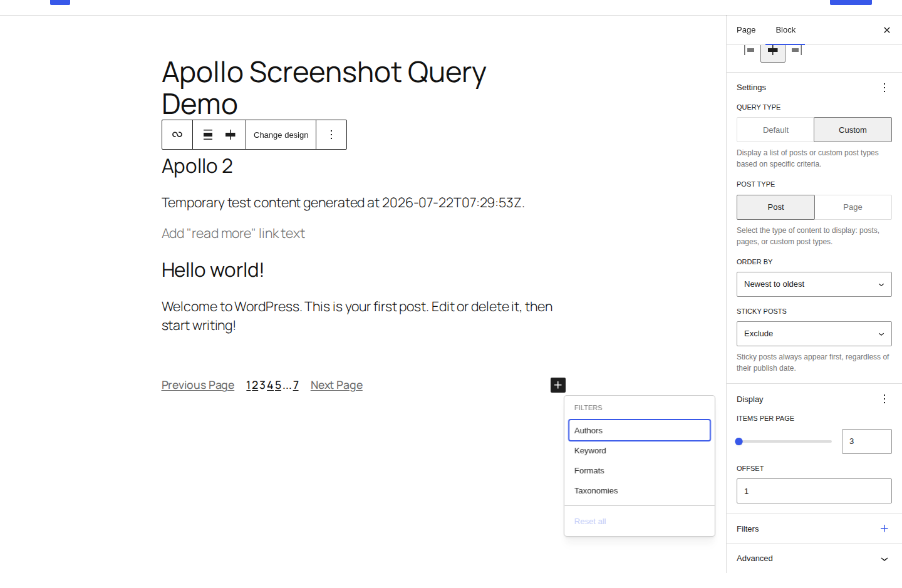Switch to the Block tab in sidebar
Screen dimensions: 902x588
785,30
